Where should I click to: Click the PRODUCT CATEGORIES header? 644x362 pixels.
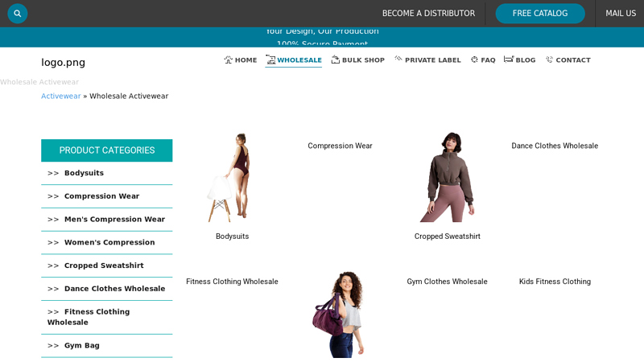point(107,150)
